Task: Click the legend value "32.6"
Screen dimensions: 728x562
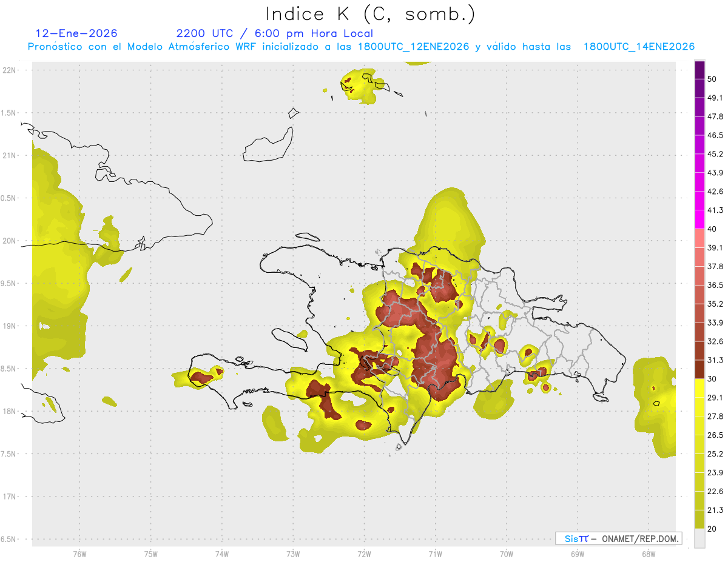Action: point(715,341)
